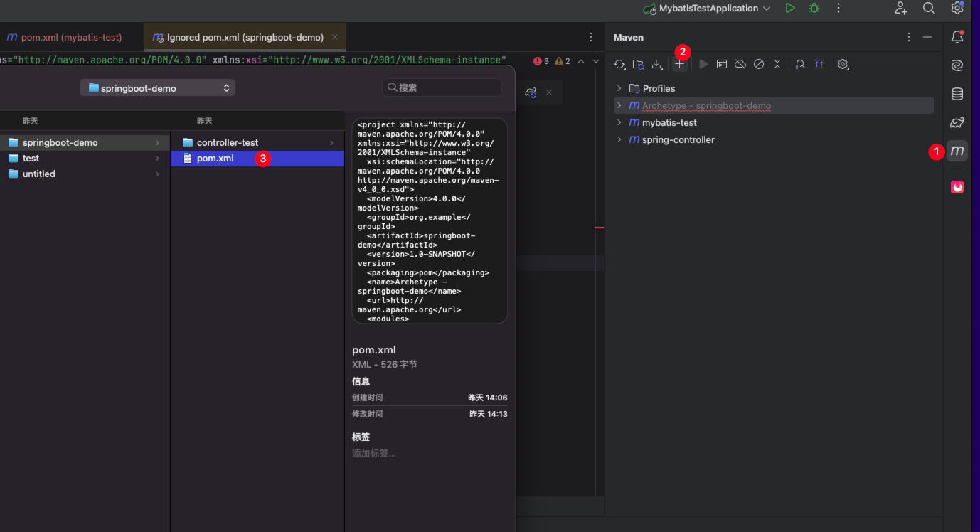
Task: Click the Maven Collapse All icon
Action: [x=777, y=64]
